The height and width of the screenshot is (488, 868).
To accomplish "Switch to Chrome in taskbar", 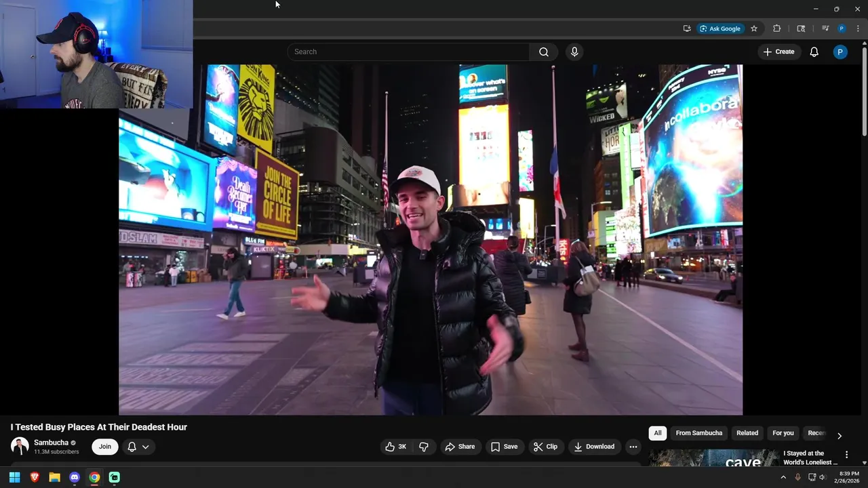I will coord(94,477).
